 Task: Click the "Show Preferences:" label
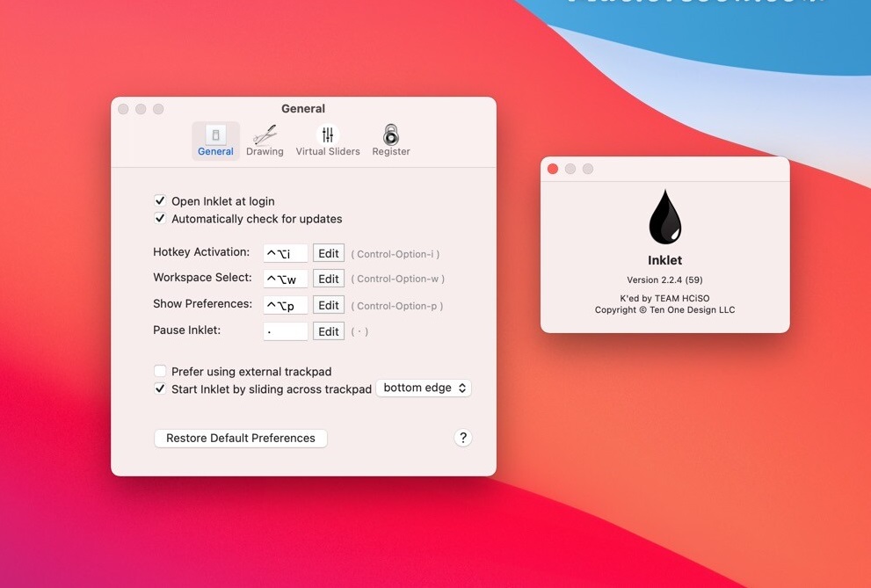202,304
